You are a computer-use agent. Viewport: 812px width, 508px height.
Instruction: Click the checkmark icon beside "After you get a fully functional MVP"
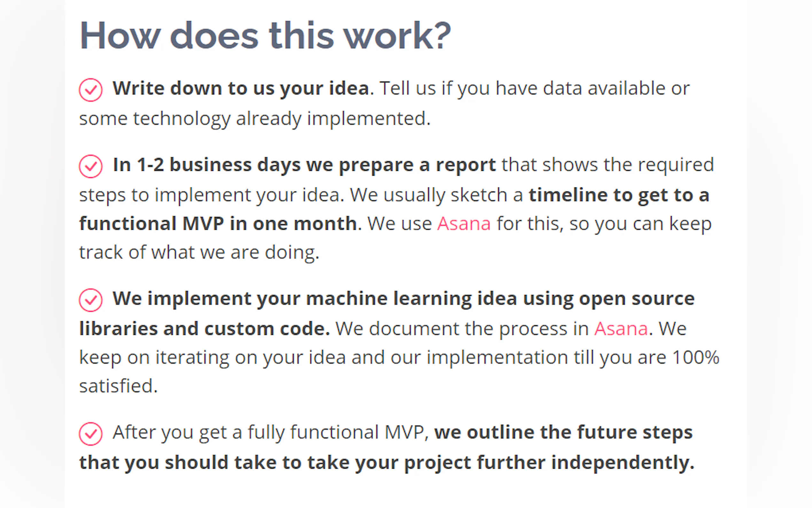[91, 433]
